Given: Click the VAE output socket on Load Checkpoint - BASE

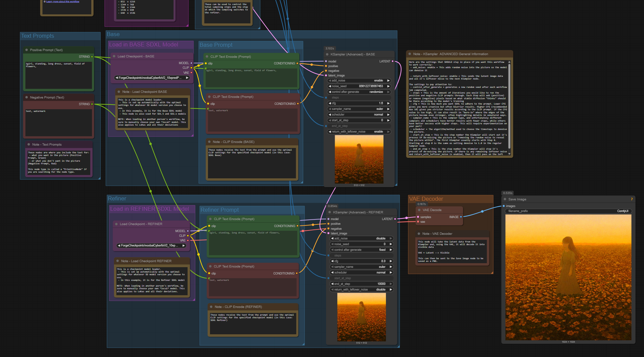Looking at the screenshot, I should click(191, 72).
